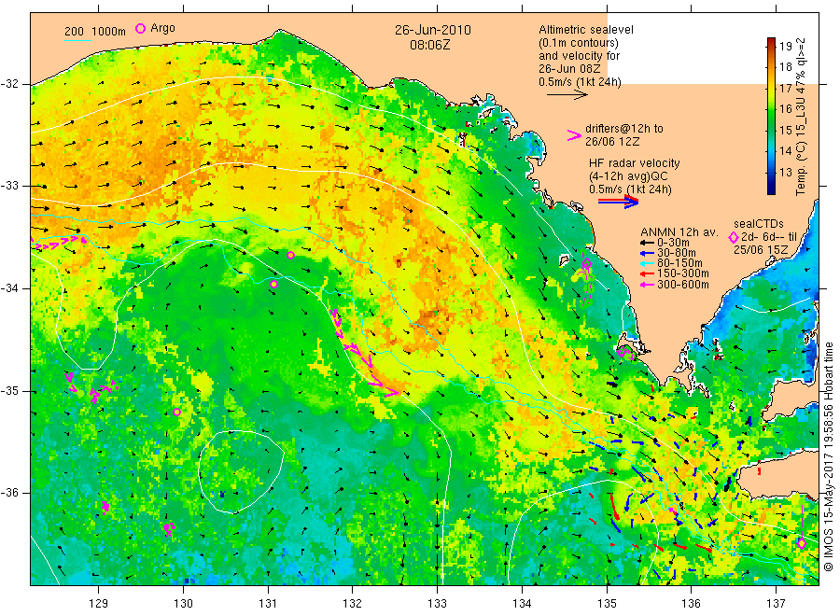
Task: Click the magenta Argo circle legend symbol
Action: (140, 28)
